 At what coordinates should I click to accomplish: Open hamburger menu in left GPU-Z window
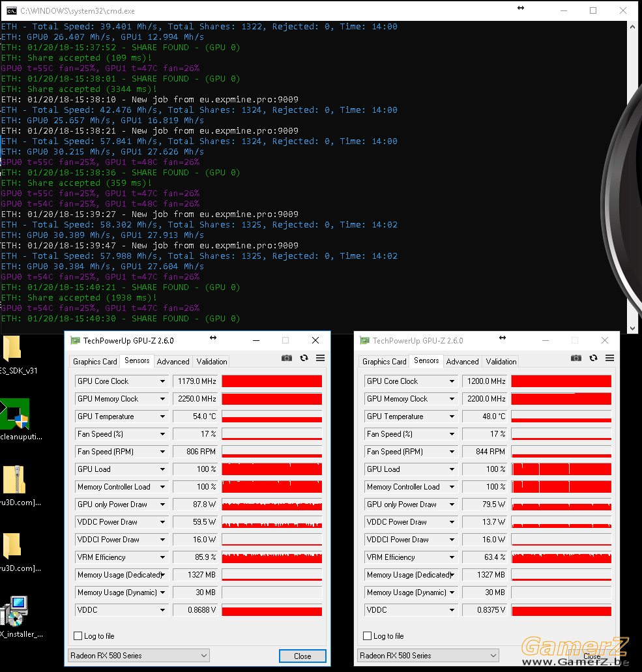click(320, 358)
